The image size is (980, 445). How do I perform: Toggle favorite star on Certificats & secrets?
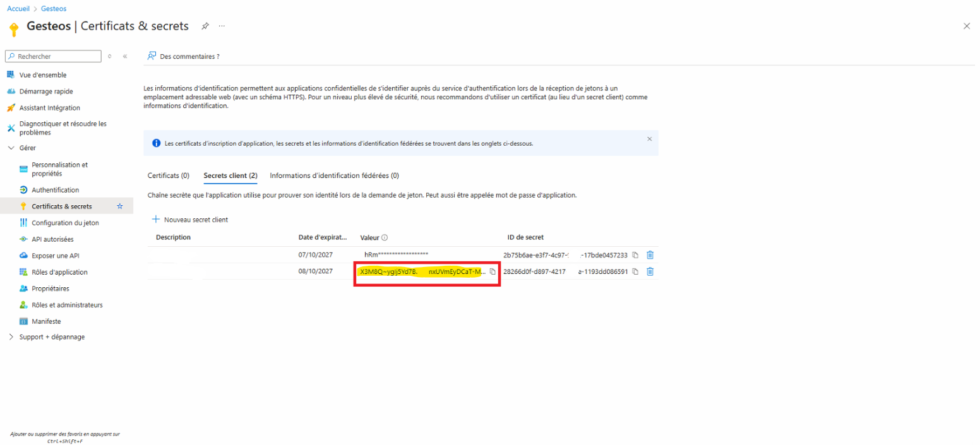[x=120, y=206]
